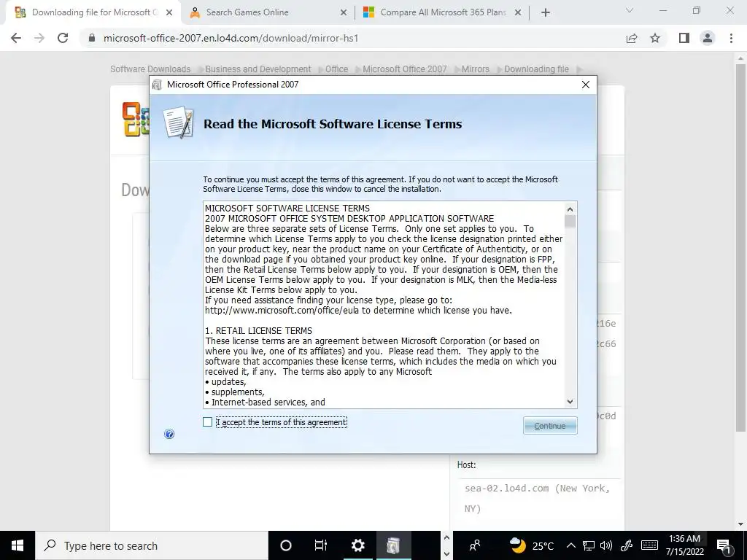Open People icon in system tray
Screen dimensions: 747x560
[x=474, y=545]
